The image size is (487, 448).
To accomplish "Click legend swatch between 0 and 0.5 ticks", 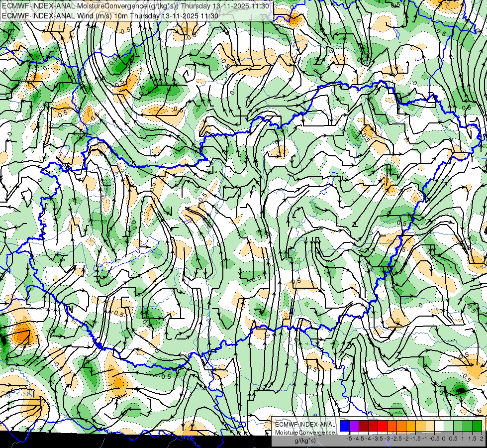I will tap(449, 426).
